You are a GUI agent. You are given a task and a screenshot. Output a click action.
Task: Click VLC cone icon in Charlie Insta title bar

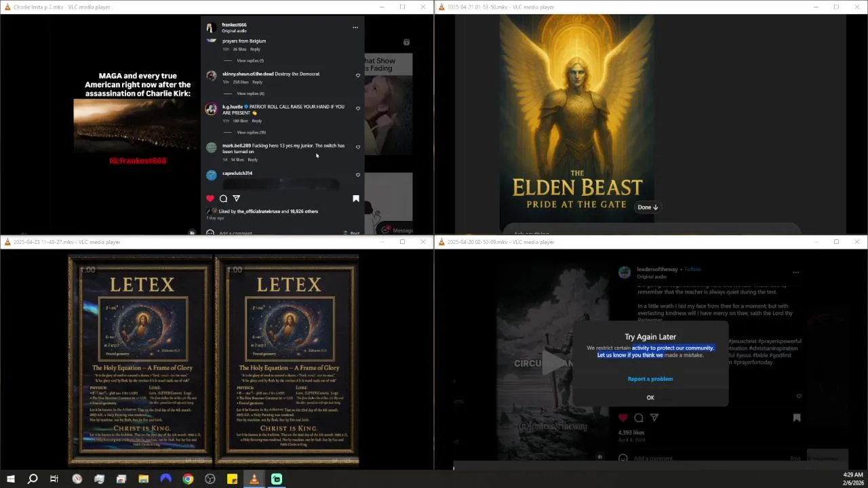[7, 7]
